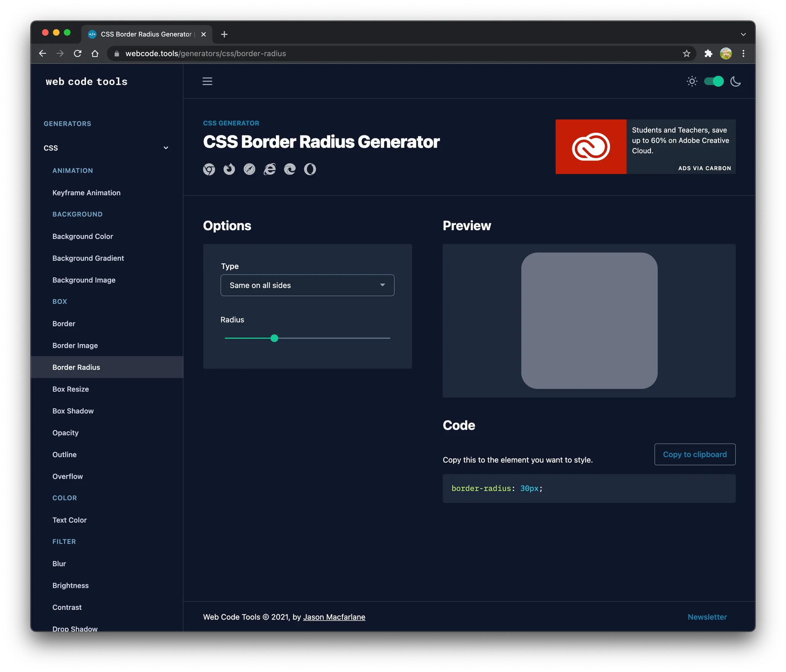The width and height of the screenshot is (786, 672).
Task: Collapse the CSS sidebar section
Action: click(x=166, y=148)
